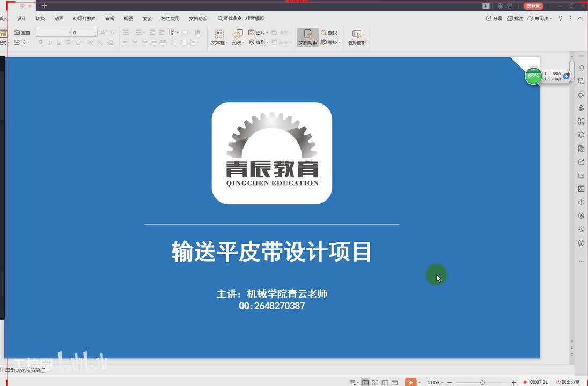Screen dimensions: 588x386
Task: Click the decrease indent icon
Action: coord(152,33)
